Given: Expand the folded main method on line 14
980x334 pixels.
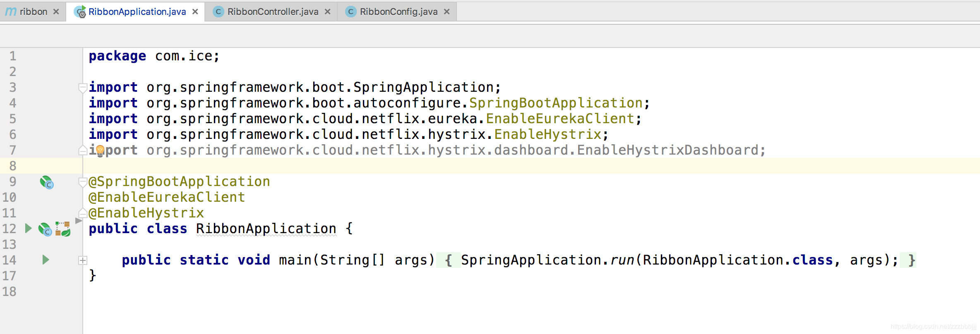Looking at the screenshot, I should tap(83, 260).
